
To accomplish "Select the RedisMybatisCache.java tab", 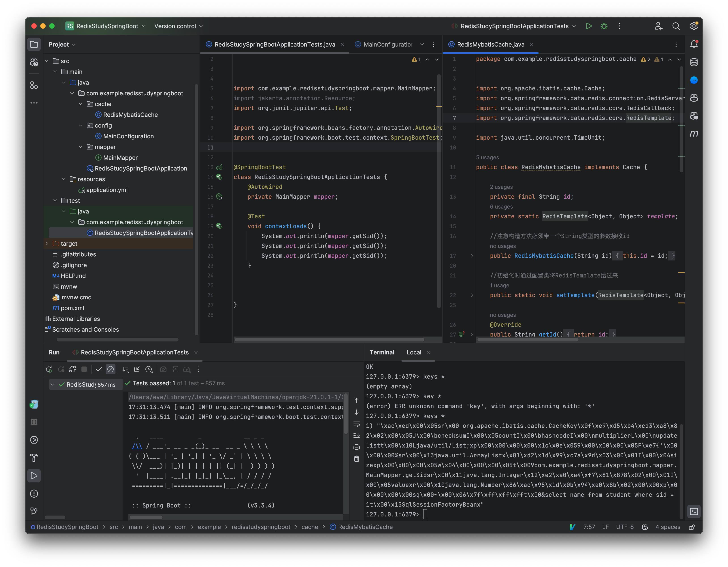I will coord(490,44).
